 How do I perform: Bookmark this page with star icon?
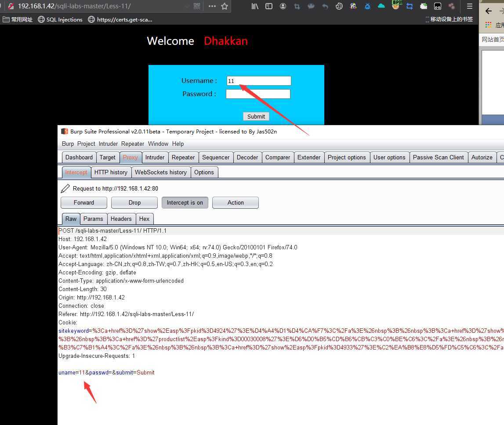tap(225, 6)
